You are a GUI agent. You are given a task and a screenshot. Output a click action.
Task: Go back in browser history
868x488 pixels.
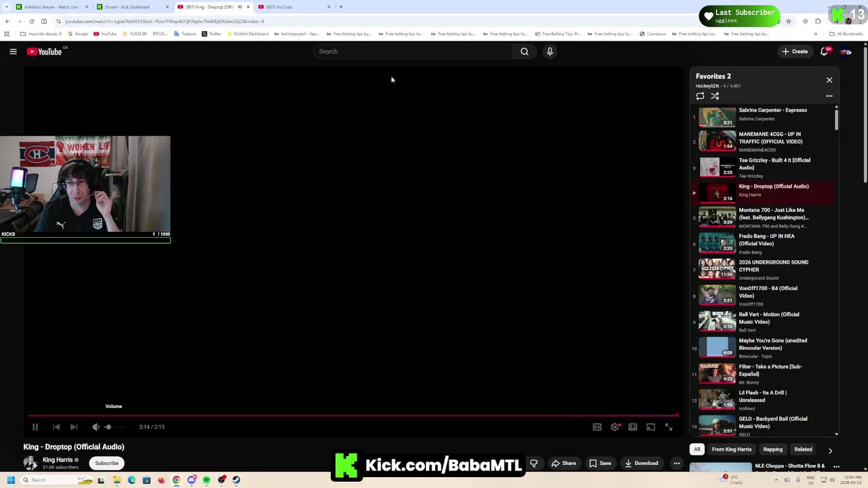pyautogui.click(x=7, y=21)
